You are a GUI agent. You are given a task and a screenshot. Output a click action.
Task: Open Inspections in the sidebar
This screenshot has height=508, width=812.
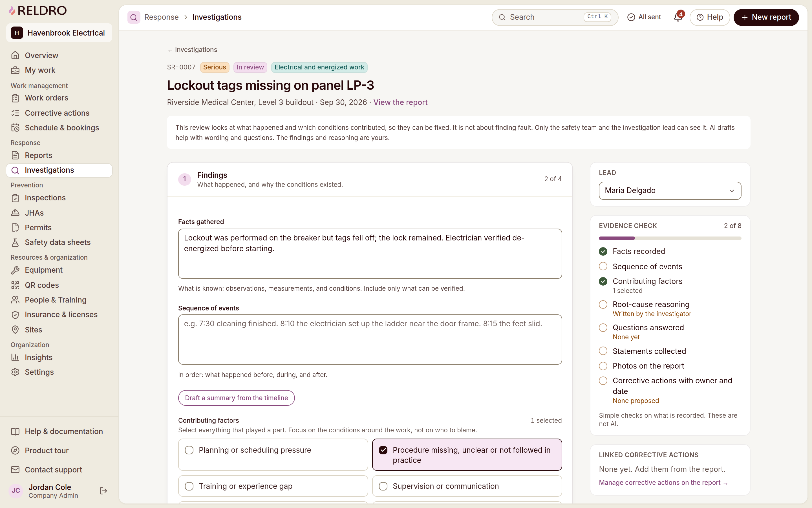coord(59,198)
